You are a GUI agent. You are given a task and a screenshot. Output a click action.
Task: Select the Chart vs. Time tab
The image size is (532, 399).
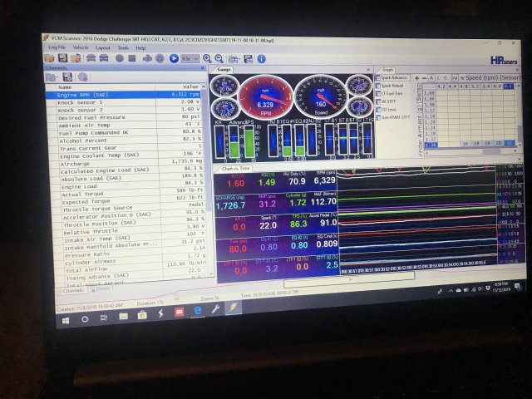pyautogui.click(x=235, y=168)
